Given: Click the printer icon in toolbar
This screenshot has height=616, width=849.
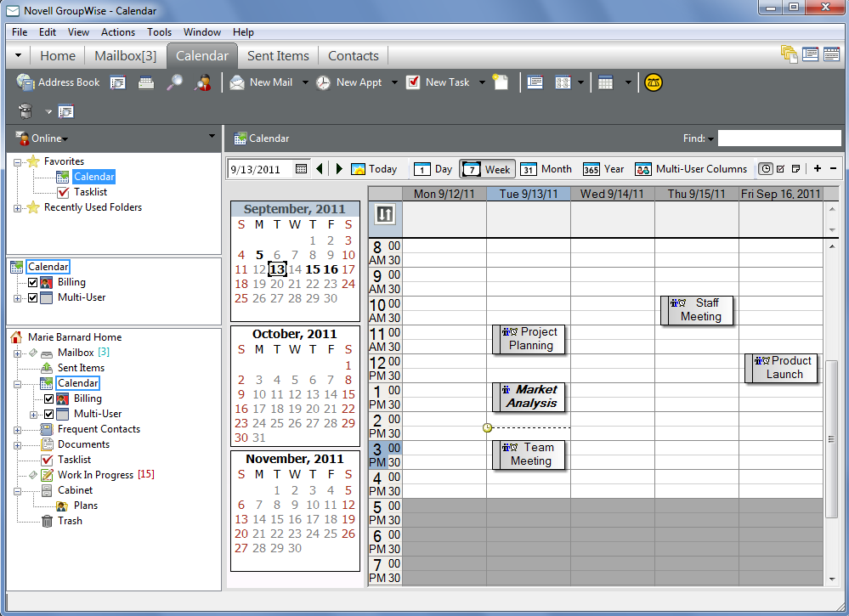Looking at the screenshot, I should [146, 82].
